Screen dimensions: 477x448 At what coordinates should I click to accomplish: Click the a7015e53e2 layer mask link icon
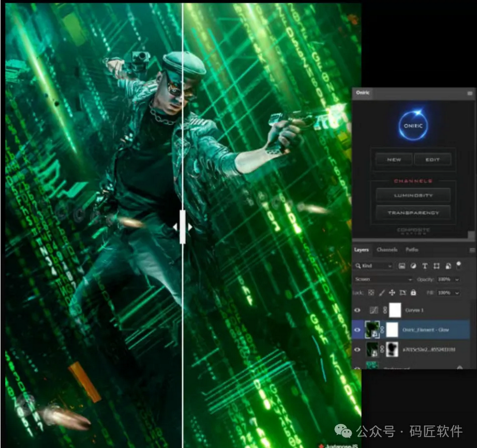(383, 350)
